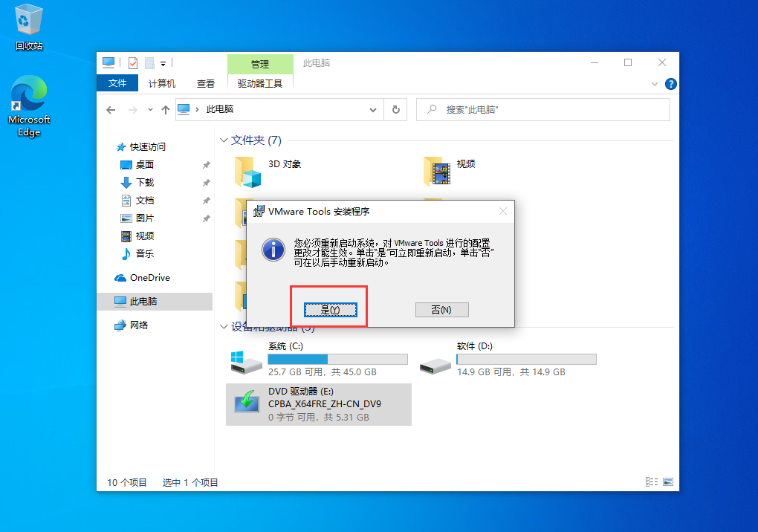
Task: Select 图片 in the navigation pane
Action: point(145,218)
